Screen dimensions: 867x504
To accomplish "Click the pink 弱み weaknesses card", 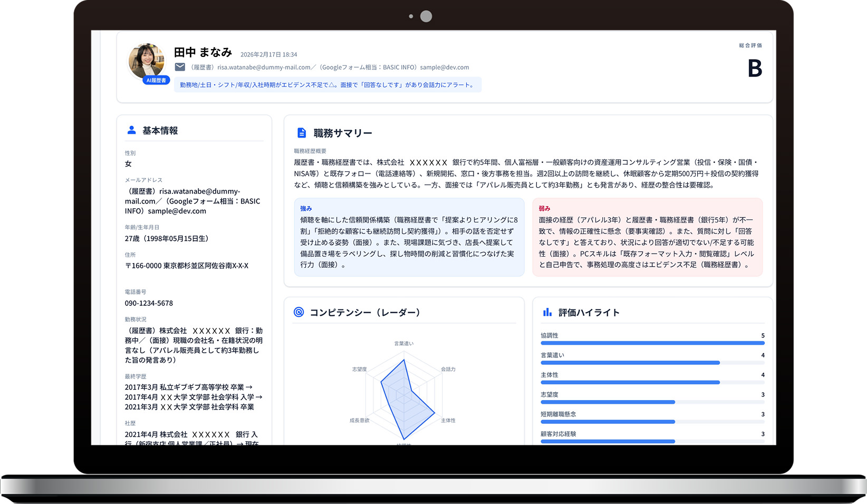I will 647,237.
